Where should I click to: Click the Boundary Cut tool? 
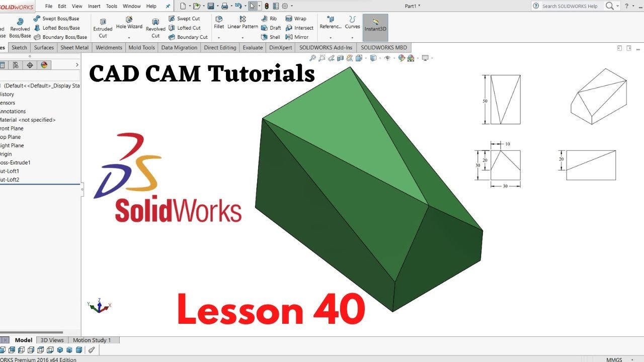point(188,37)
